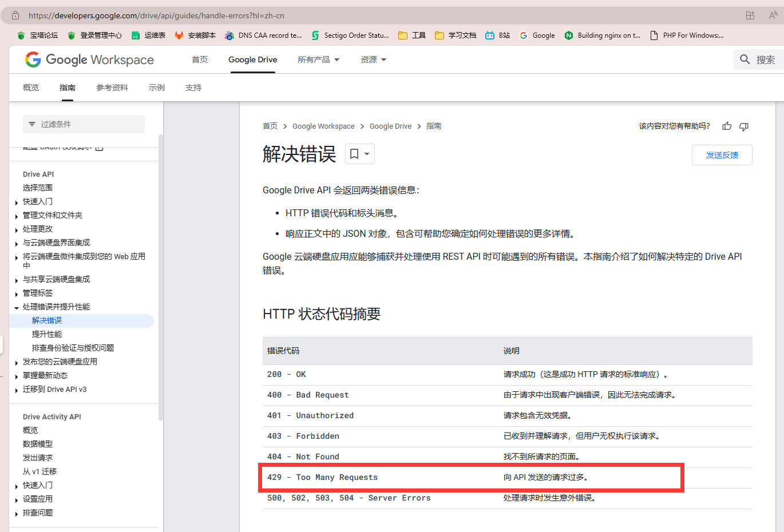Screen dimensions: 784x532
Task: Expand the 与云端硬盘界面集成 section
Action: pos(17,244)
